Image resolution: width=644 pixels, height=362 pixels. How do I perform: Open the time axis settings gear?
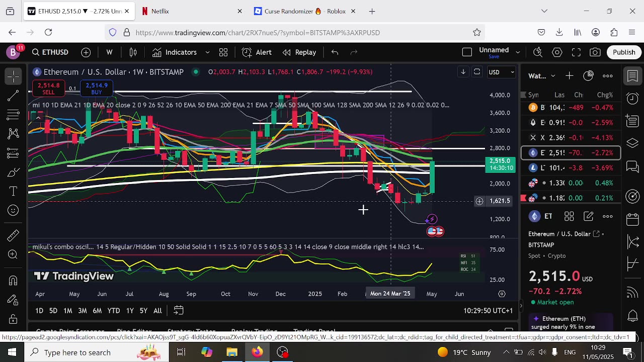tap(502, 294)
